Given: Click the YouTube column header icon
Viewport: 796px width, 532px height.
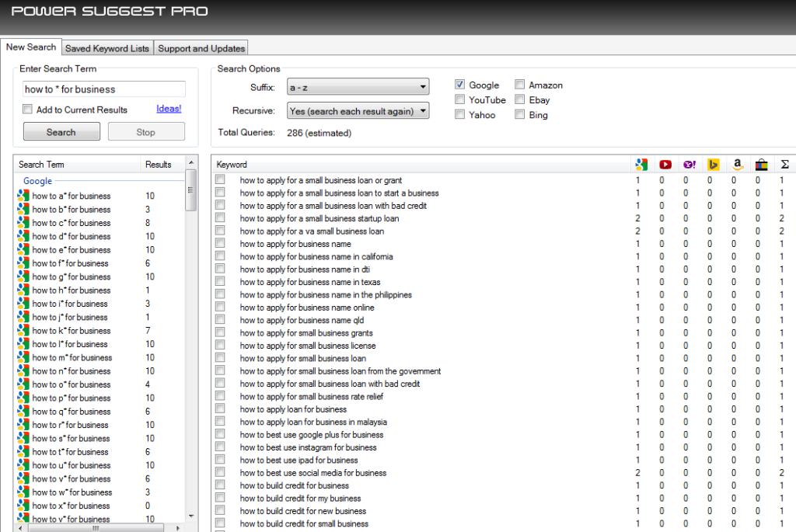Looking at the screenshot, I should click(x=665, y=165).
